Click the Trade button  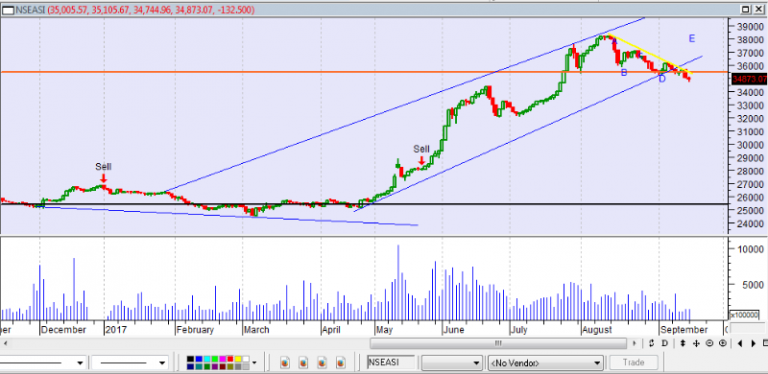pos(634,363)
